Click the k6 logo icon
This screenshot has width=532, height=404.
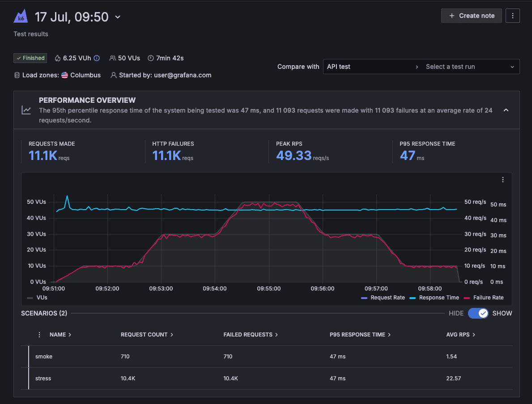(20, 16)
